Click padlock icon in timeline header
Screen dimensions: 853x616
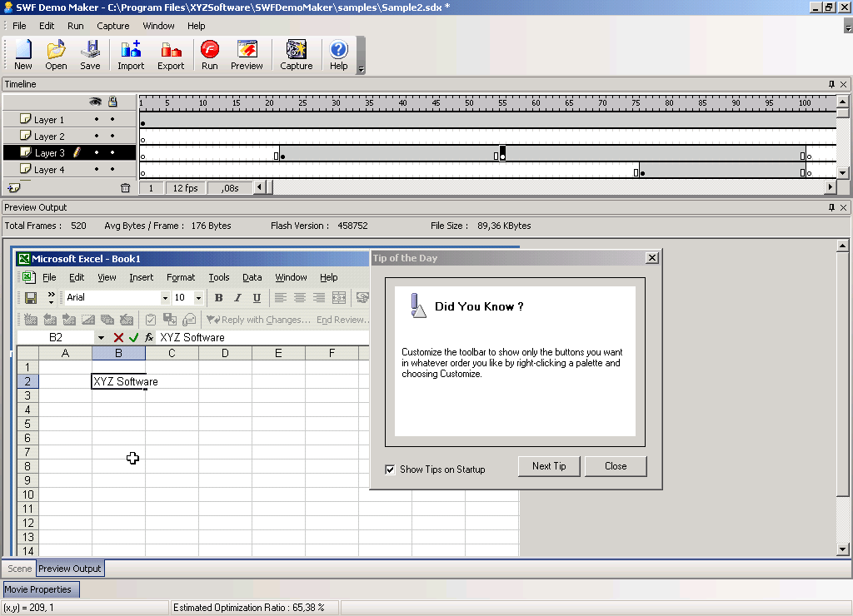(112, 102)
